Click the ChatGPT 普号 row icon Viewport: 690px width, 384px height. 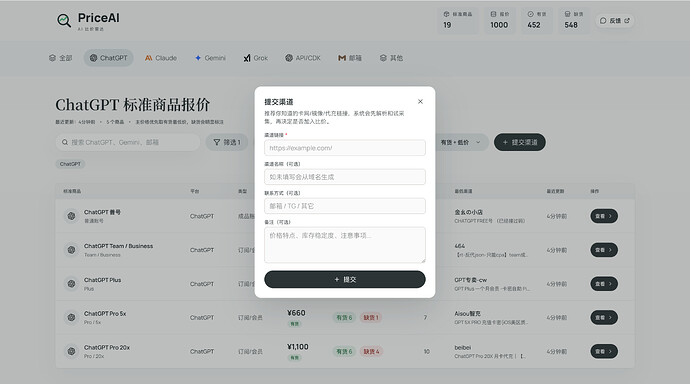point(71,216)
